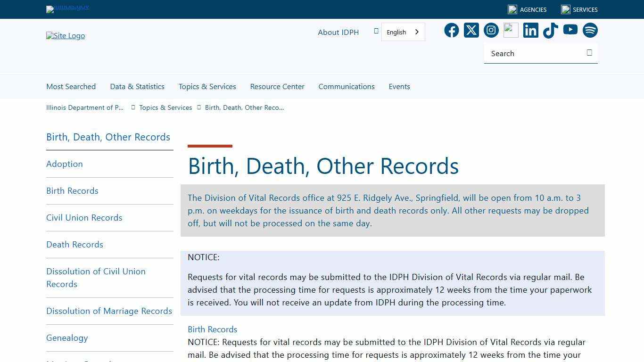
Task: Click the Illinois Department of P... breadcrumb
Action: click(x=84, y=107)
